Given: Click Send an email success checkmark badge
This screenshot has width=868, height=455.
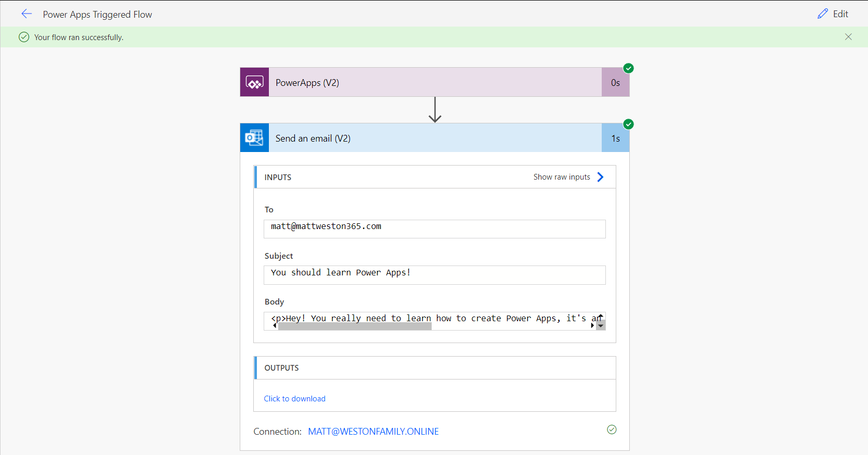Looking at the screenshot, I should pyautogui.click(x=628, y=124).
